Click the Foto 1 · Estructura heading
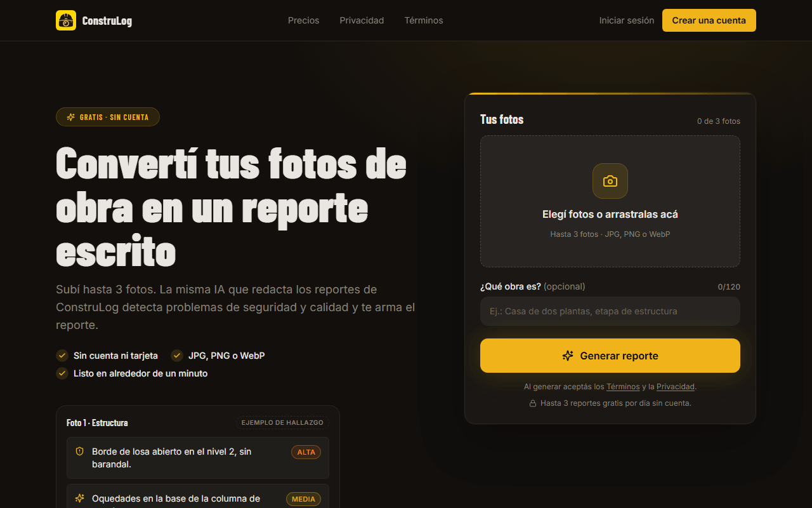 click(x=97, y=423)
